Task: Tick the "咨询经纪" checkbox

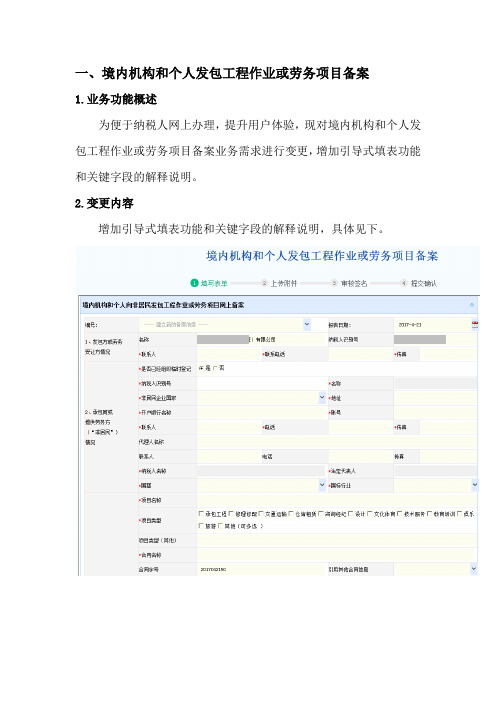Action: click(321, 514)
